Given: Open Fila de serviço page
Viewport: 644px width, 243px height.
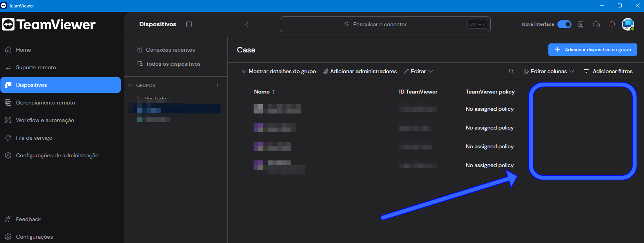Looking at the screenshot, I should 34,138.
